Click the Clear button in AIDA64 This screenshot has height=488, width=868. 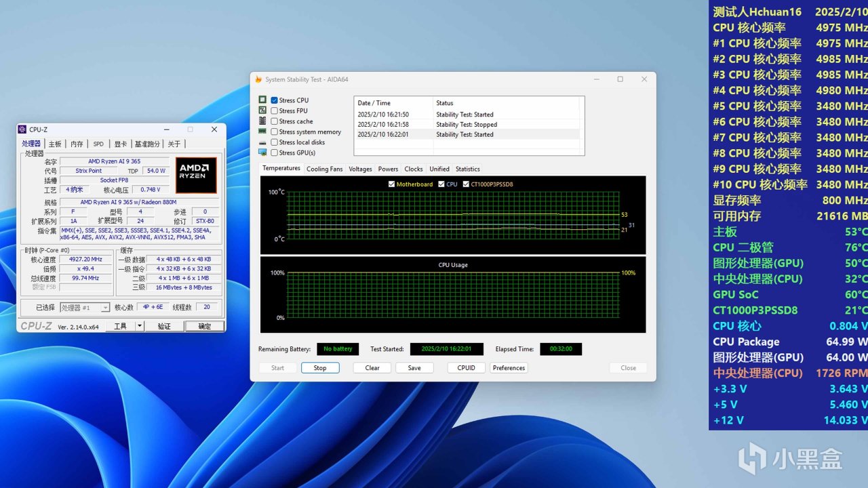point(372,368)
